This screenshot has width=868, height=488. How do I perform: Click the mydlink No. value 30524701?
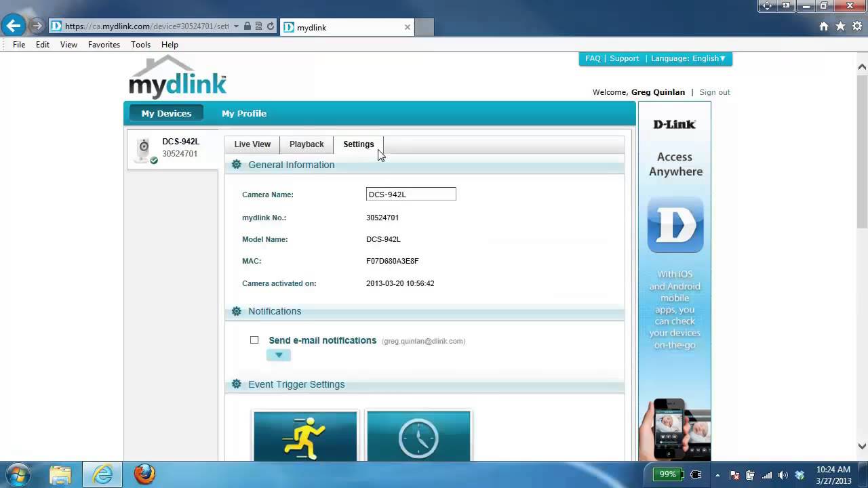(382, 218)
